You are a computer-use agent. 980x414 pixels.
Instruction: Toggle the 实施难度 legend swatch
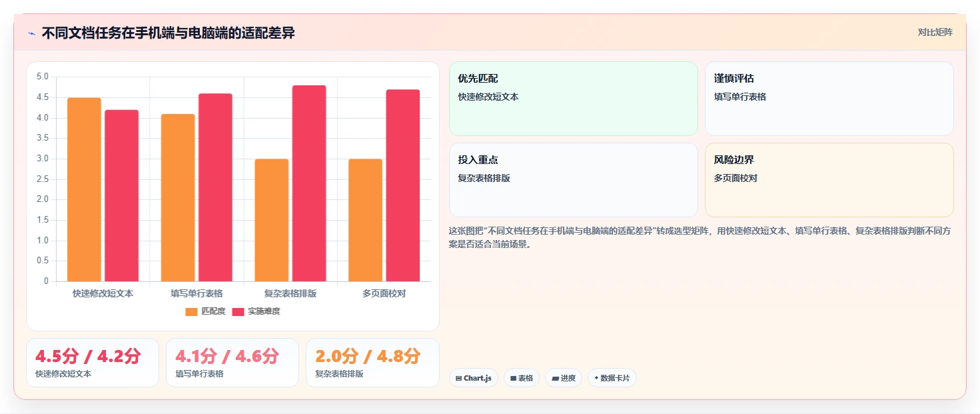coord(239,311)
